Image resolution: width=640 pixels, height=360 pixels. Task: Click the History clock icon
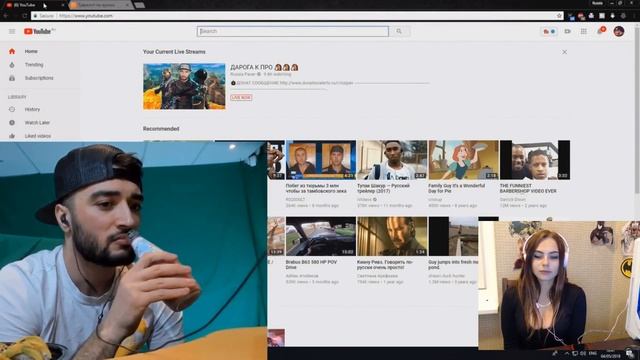tap(12, 109)
